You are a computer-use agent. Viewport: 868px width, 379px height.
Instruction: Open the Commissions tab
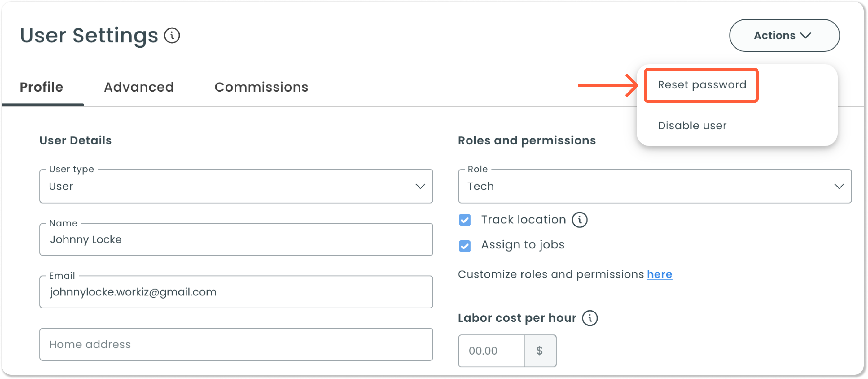point(261,87)
